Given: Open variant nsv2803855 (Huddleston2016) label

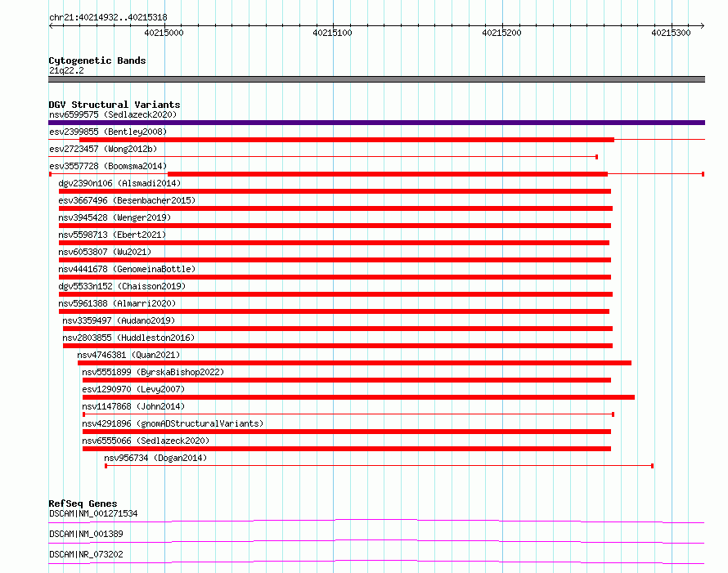Looking at the screenshot, I should pyautogui.click(x=128, y=338).
